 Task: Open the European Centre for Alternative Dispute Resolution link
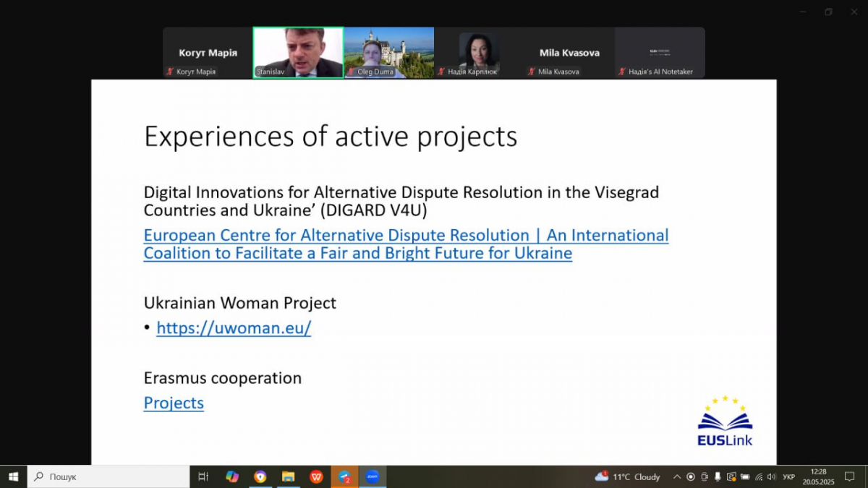click(x=405, y=244)
